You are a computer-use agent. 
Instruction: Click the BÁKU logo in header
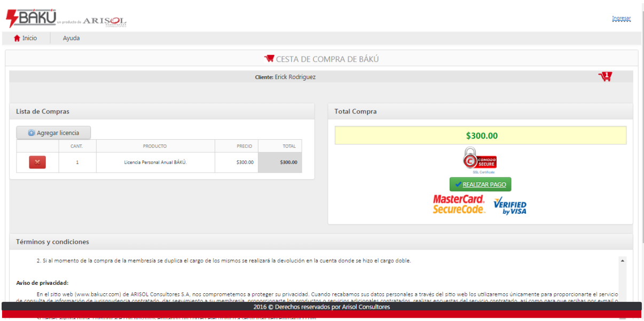pyautogui.click(x=31, y=17)
